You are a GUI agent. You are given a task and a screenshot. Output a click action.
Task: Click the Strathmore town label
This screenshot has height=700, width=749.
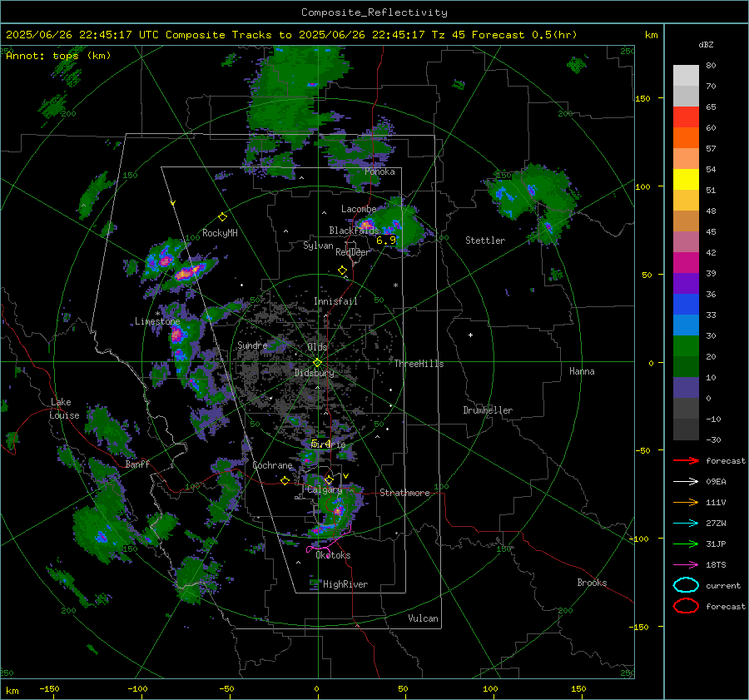point(404,493)
